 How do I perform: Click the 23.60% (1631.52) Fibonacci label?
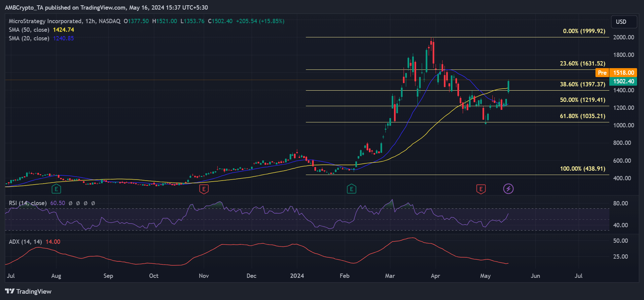pos(583,64)
